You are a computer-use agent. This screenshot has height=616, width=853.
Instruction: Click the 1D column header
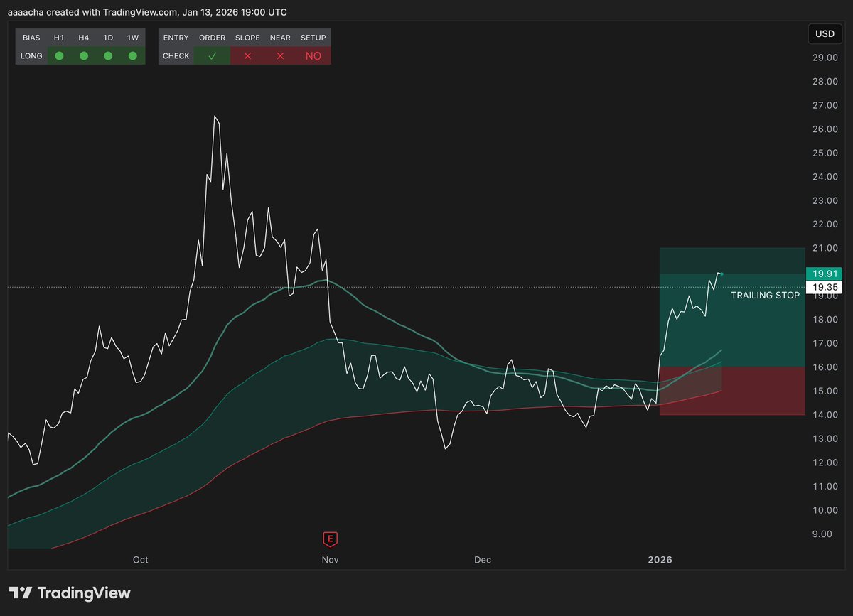point(108,38)
